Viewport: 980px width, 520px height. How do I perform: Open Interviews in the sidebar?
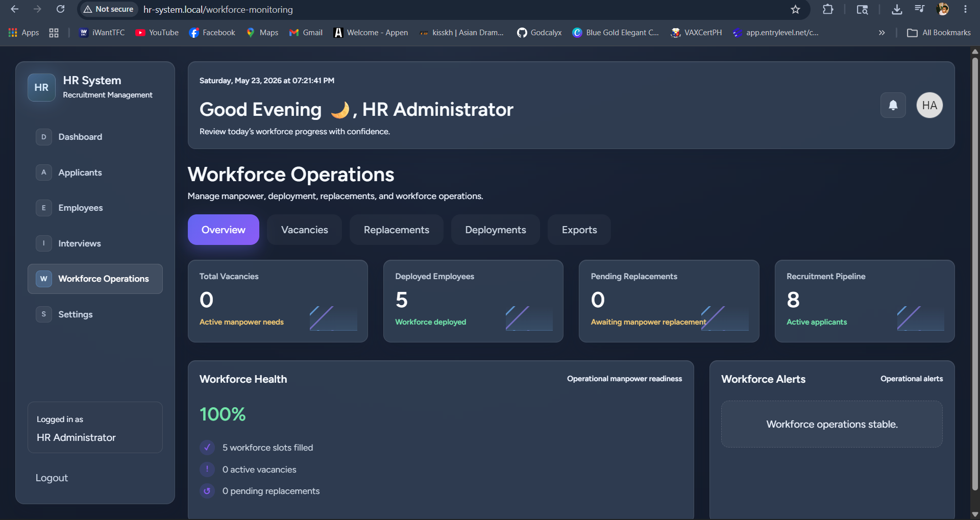(95, 243)
